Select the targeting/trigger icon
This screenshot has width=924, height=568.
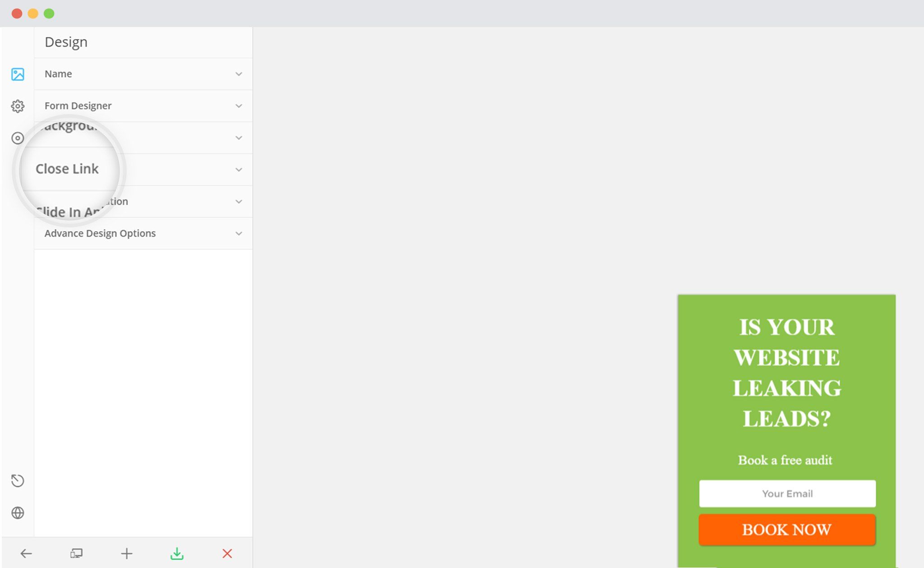[x=18, y=138]
